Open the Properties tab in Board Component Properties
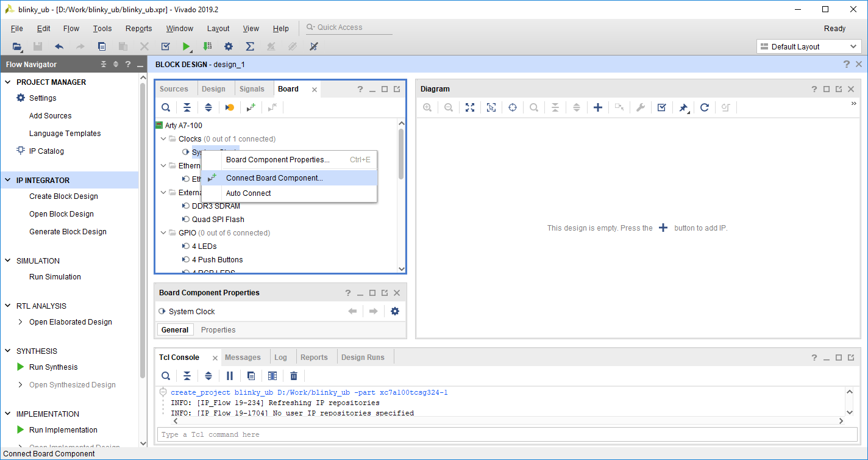The image size is (868, 460). click(218, 330)
